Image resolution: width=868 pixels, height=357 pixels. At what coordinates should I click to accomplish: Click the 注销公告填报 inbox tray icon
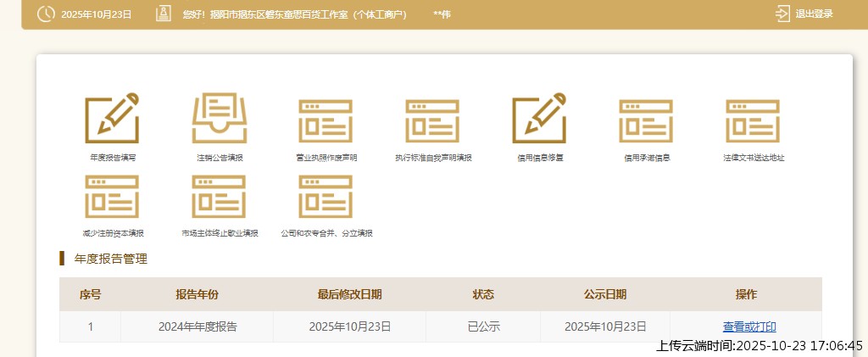point(219,119)
